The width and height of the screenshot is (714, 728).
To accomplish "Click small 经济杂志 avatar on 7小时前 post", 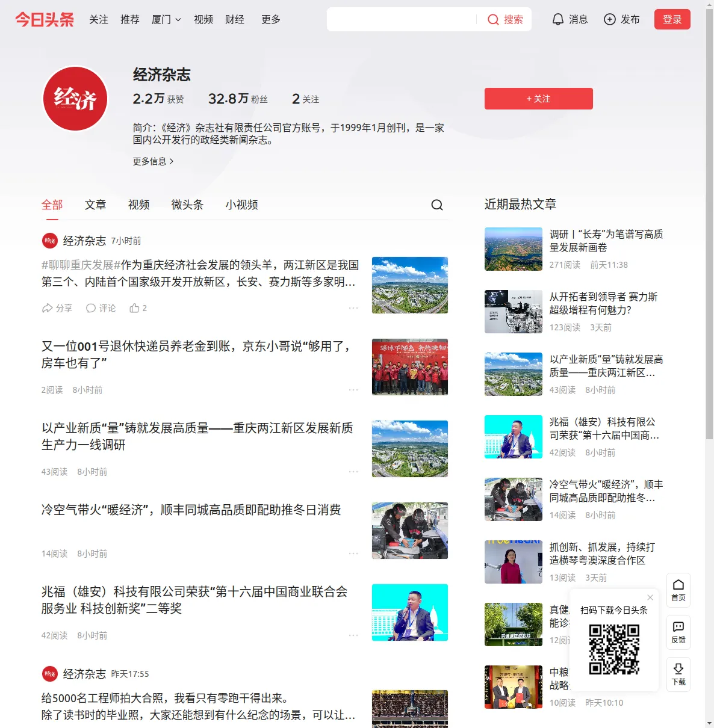I will point(50,241).
